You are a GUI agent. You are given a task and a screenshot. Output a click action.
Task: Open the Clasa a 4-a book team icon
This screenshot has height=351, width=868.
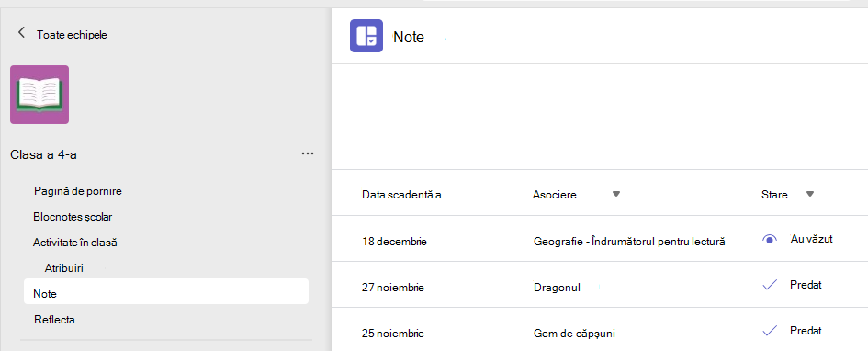click(x=39, y=95)
